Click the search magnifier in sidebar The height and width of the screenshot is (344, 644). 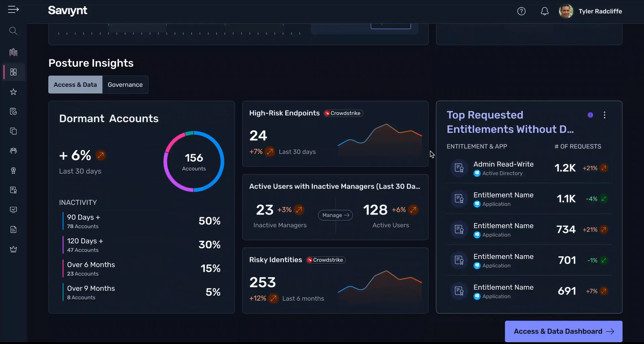click(13, 31)
